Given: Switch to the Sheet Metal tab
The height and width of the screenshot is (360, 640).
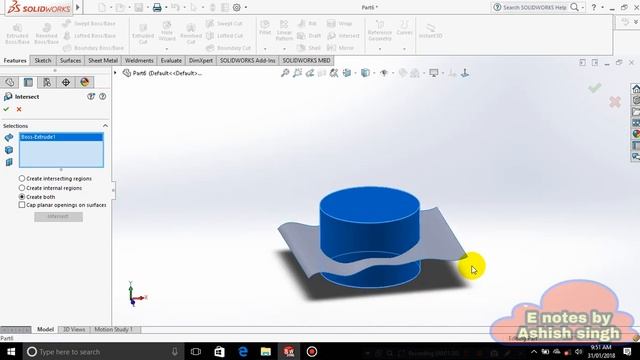Looking at the screenshot, I should pos(103,60).
